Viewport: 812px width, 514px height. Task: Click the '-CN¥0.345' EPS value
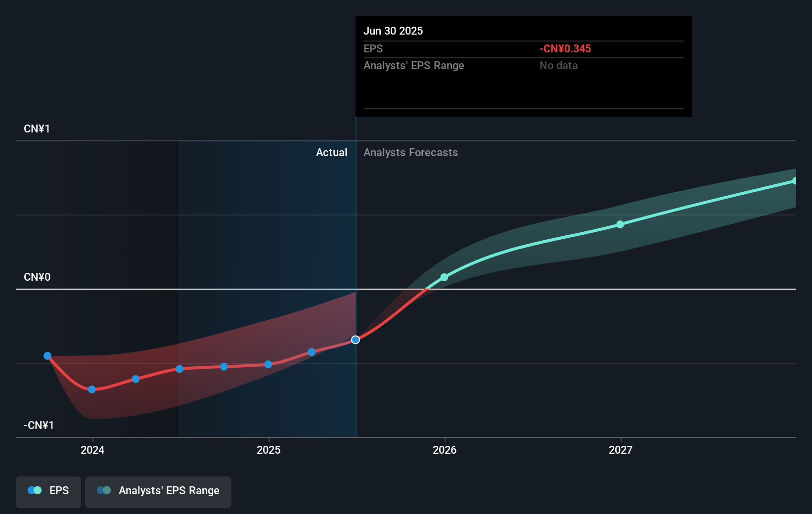(565, 48)
